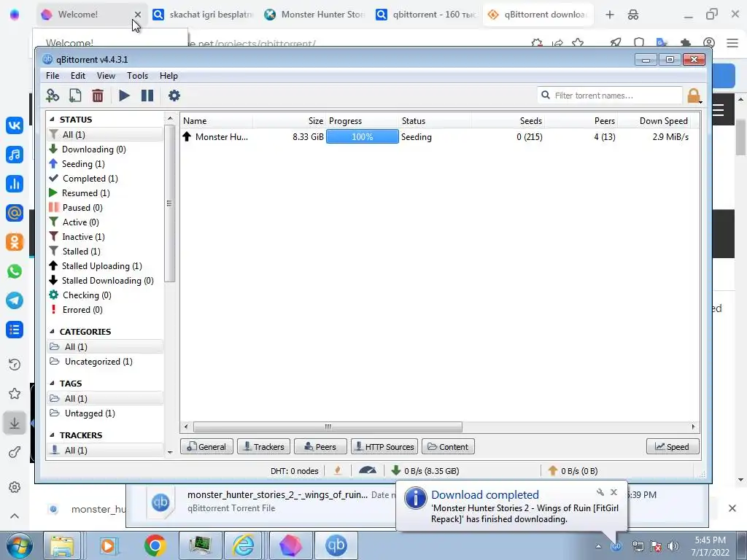Select the Seeding (1) status filter

point(105,164)
